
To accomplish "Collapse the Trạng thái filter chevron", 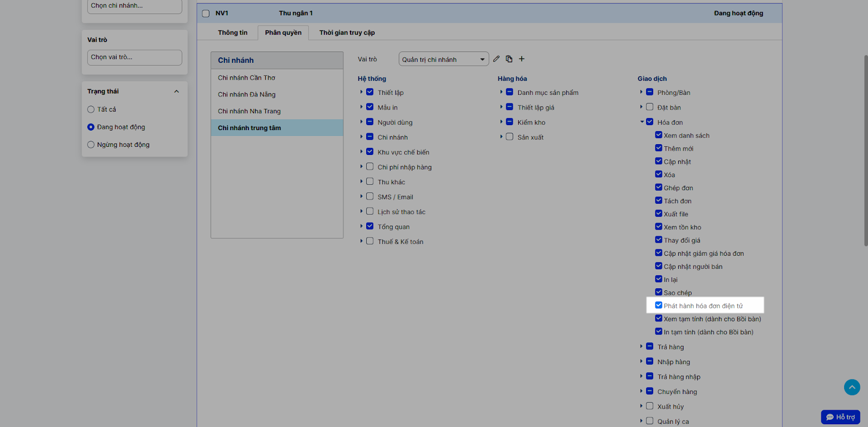I will tap(176, 92).
